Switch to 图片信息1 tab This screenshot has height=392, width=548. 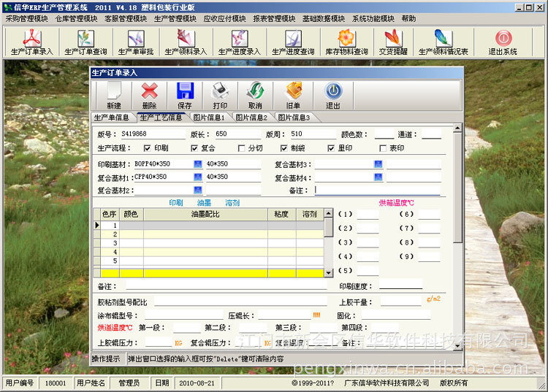[x=209, y=118]
